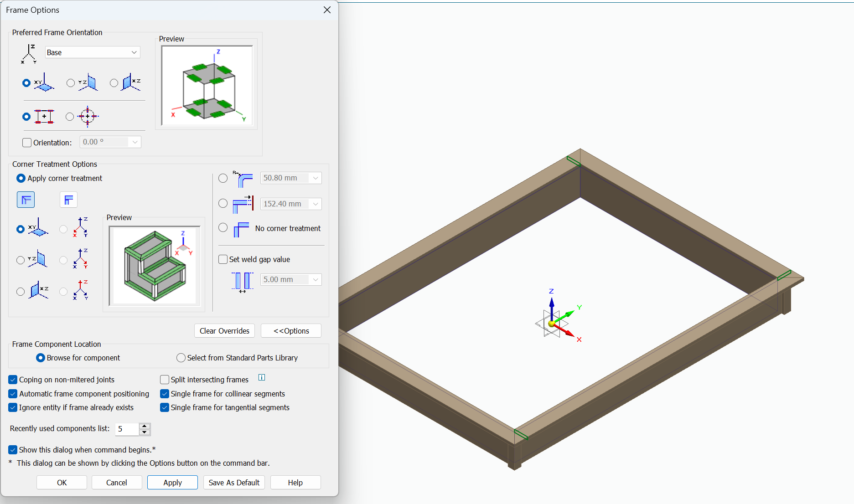Choose Select from Standard Parts Library

click(181, 358)
